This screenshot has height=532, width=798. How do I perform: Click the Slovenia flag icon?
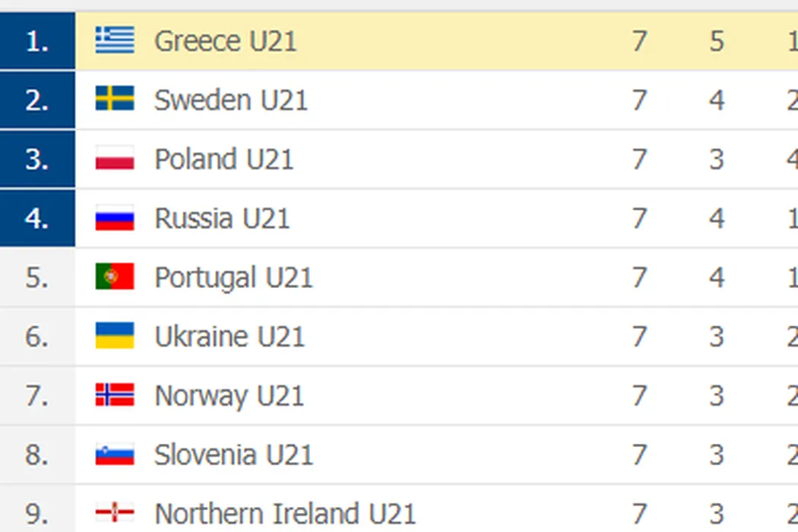(x=115, y=455)
